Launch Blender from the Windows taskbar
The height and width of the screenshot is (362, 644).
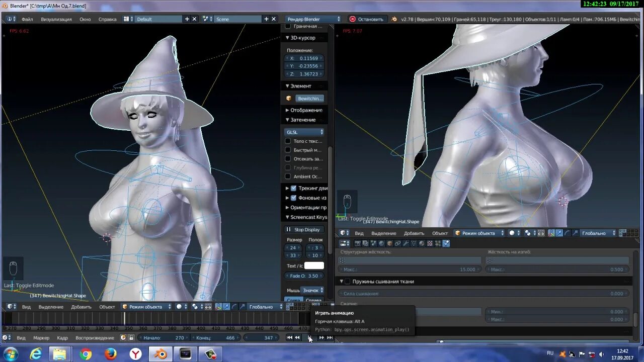point(160,354)
